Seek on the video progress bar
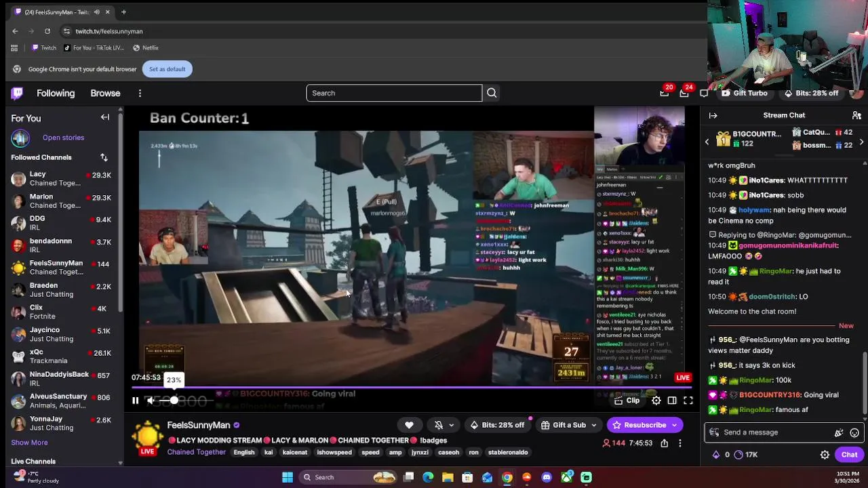Image resolution: width=868 pixels, height=488 pixels. click(412, 388)
